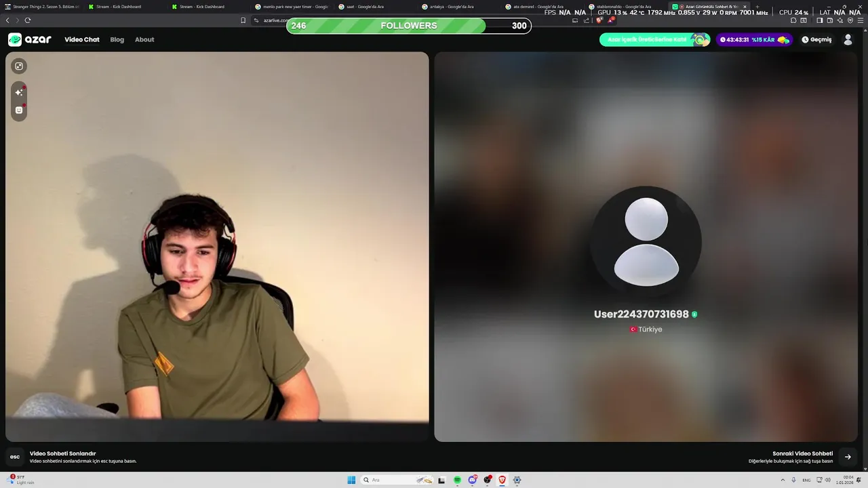Image resolution: width=868 pixels, height=488 pixels.
Task: Bookmark this page icon
Action: pyautogui.click(x=243, y=20)
